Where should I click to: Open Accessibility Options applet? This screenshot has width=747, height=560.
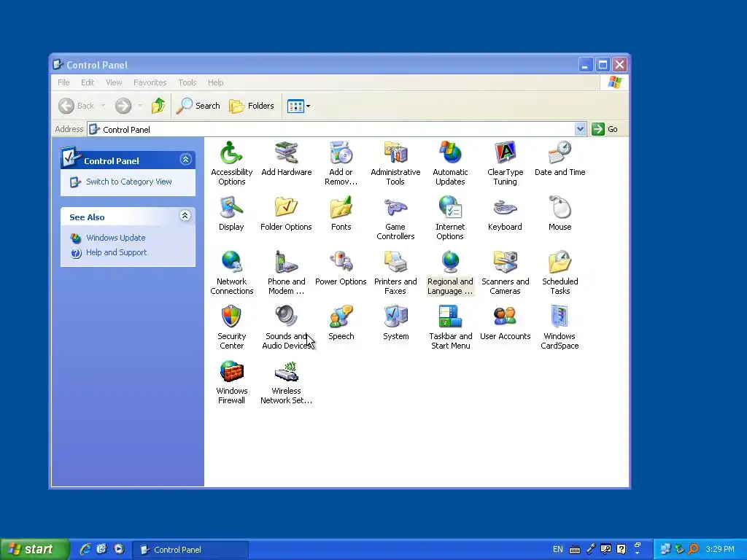pos(231,163)
